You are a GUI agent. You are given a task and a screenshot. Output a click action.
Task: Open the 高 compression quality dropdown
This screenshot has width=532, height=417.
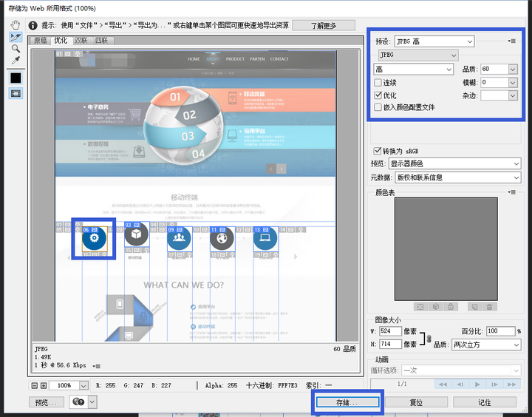[413, 69]
